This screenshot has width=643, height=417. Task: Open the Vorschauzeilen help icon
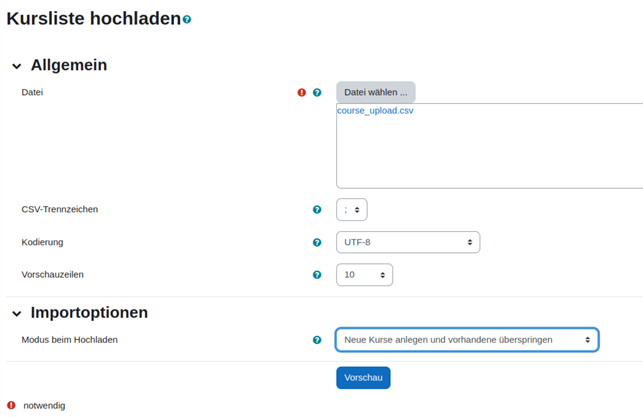click(317, 275)
